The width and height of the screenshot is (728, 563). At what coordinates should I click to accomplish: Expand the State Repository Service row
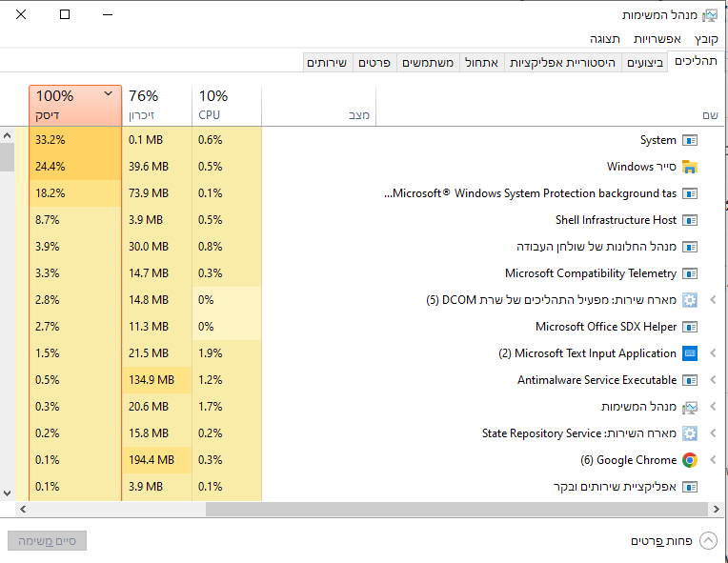pos(713,433)
